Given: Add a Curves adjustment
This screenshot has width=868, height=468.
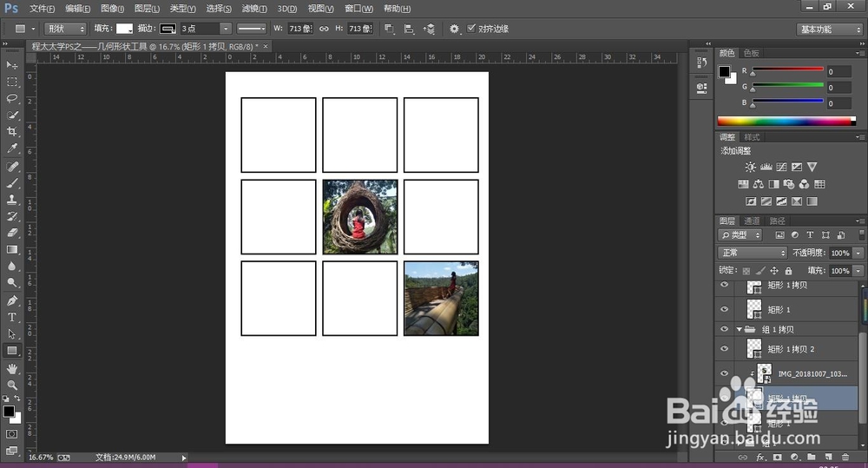Looking at the screenshot, I should 782,167.
